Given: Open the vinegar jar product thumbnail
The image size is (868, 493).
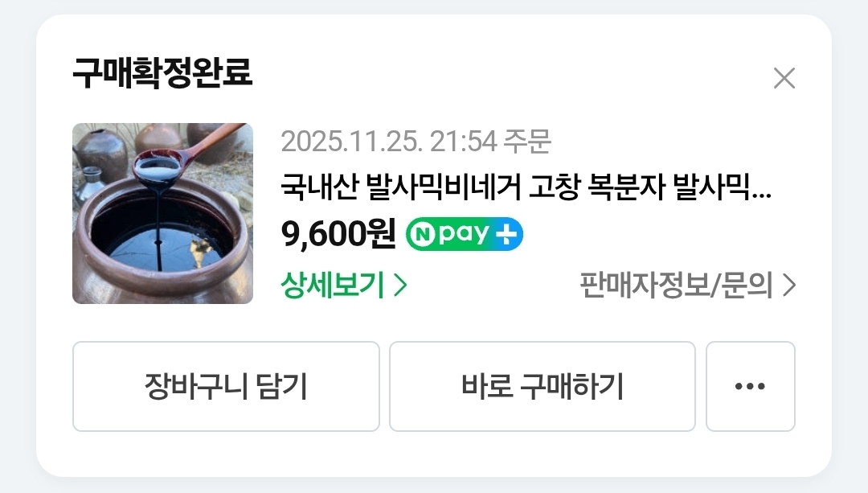Looking at the screenshot, I should click(162, 213).
